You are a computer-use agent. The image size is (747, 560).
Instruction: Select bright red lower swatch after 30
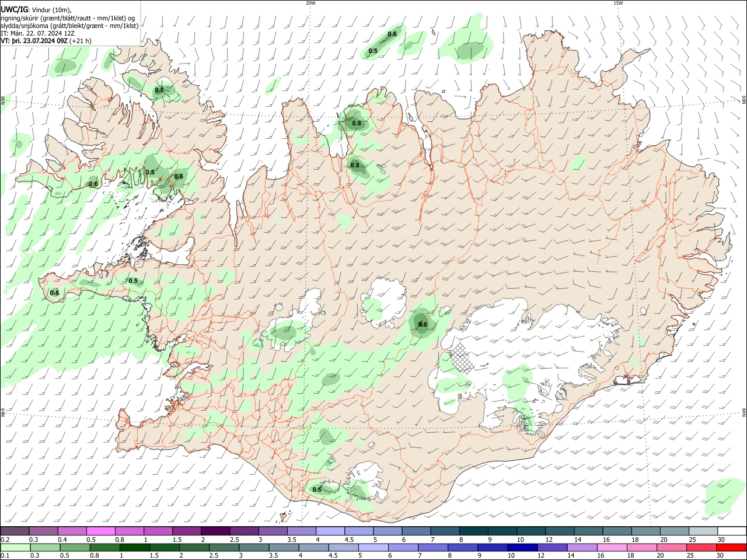(731, 547)
